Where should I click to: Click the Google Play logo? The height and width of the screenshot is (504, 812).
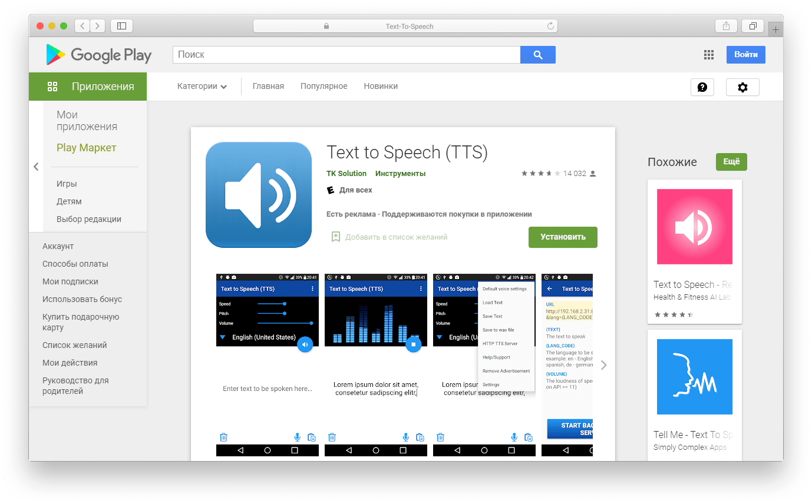click(99, 55)
